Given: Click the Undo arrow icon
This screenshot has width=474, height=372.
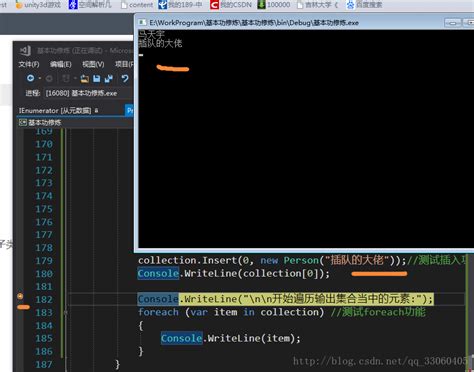Looking at the screenshot, I should pyautogui.click(x=125, y=79).
